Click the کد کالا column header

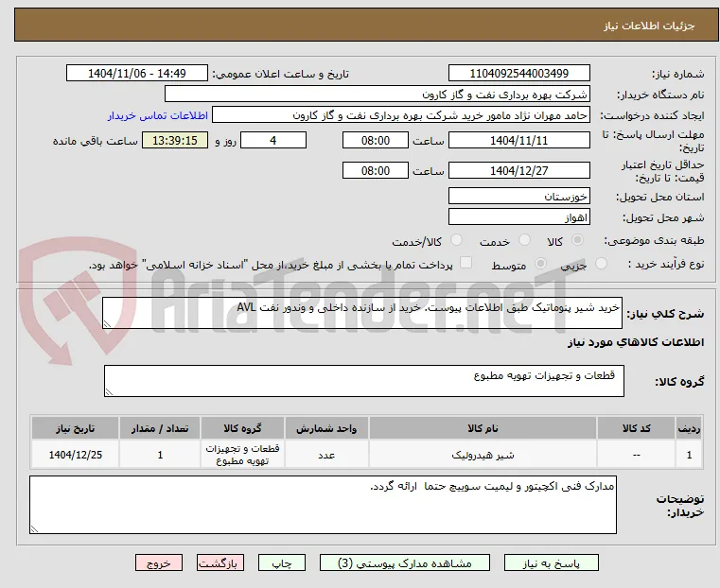point(636,428)
